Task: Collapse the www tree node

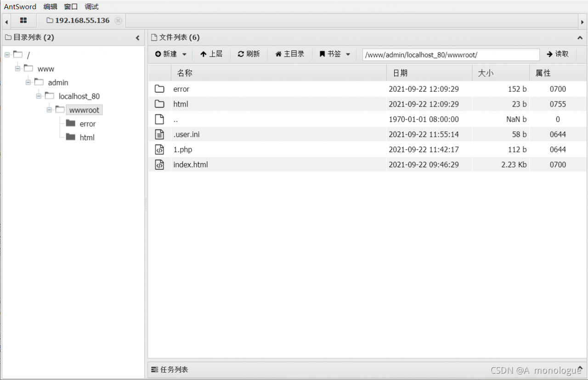Action: (18, 69)
